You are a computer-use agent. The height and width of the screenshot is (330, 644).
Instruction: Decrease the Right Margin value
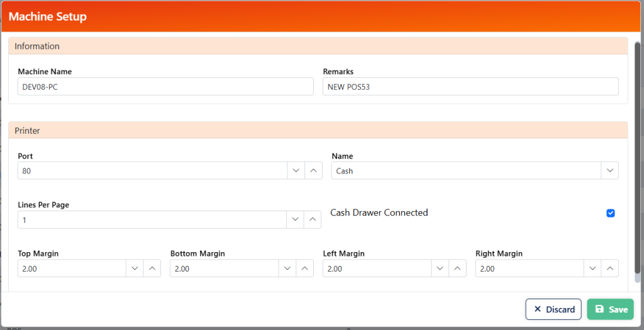pos(592,268)
